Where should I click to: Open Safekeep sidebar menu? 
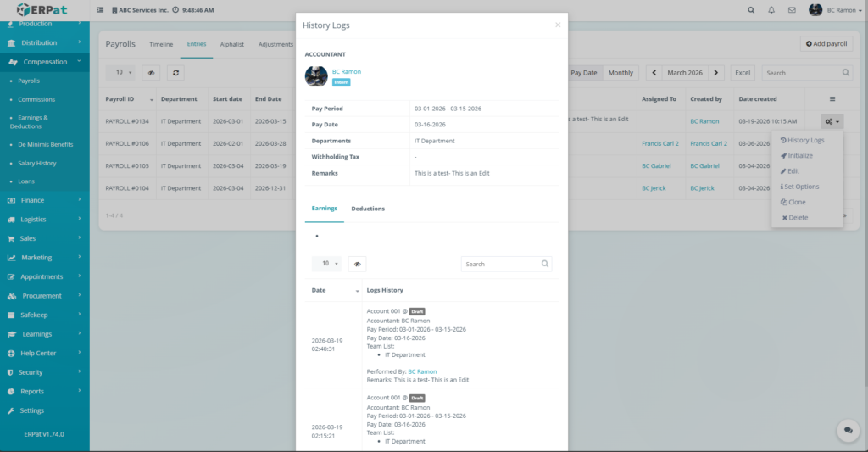45,315
